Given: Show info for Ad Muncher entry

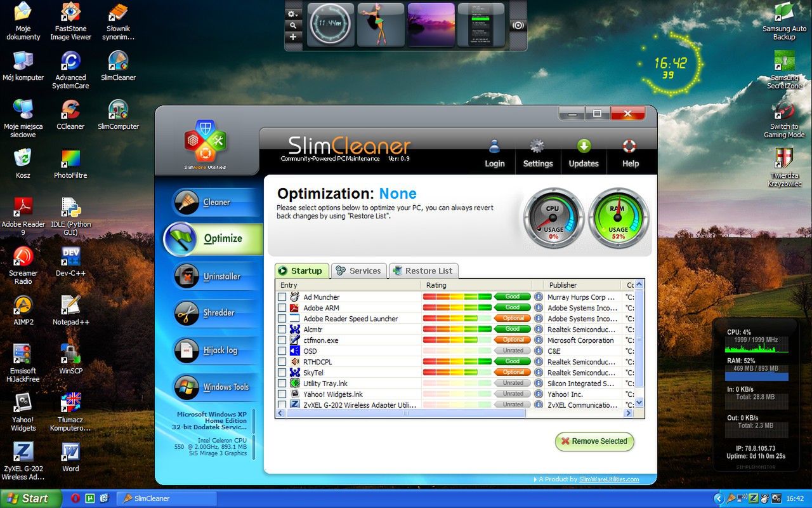Looking at the screenshot, I should [x=539, y=297].
